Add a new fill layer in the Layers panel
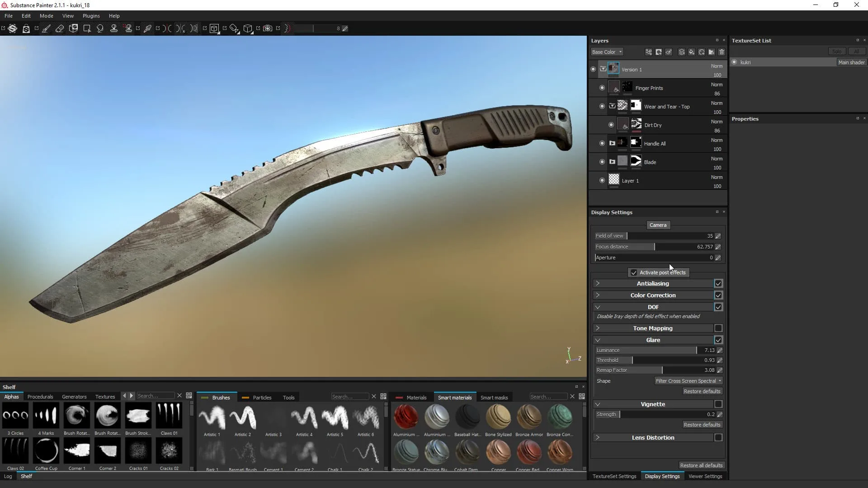The height and width of the screenshot is (488, 868). (691, 52)
